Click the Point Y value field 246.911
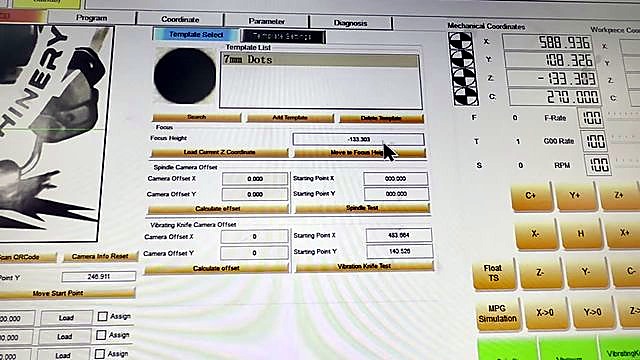The height and width of the screenshot is (360, 640). pos(99,277)
